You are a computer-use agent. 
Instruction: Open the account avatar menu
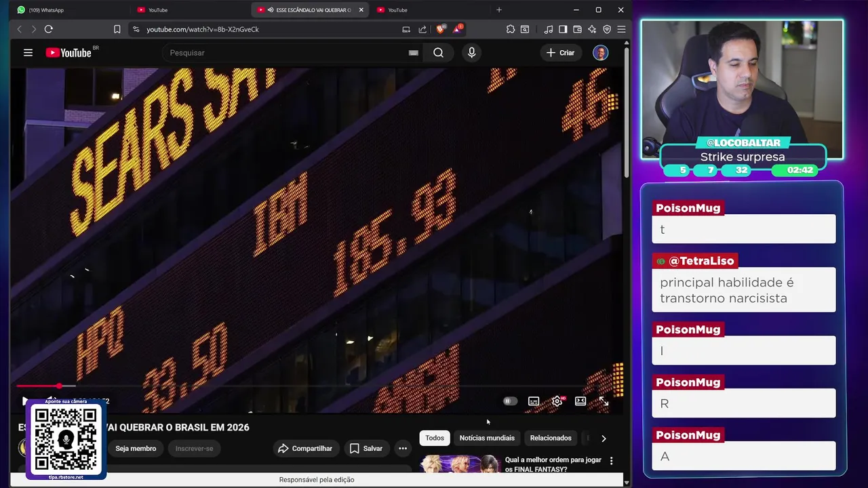tap(600, 53)
